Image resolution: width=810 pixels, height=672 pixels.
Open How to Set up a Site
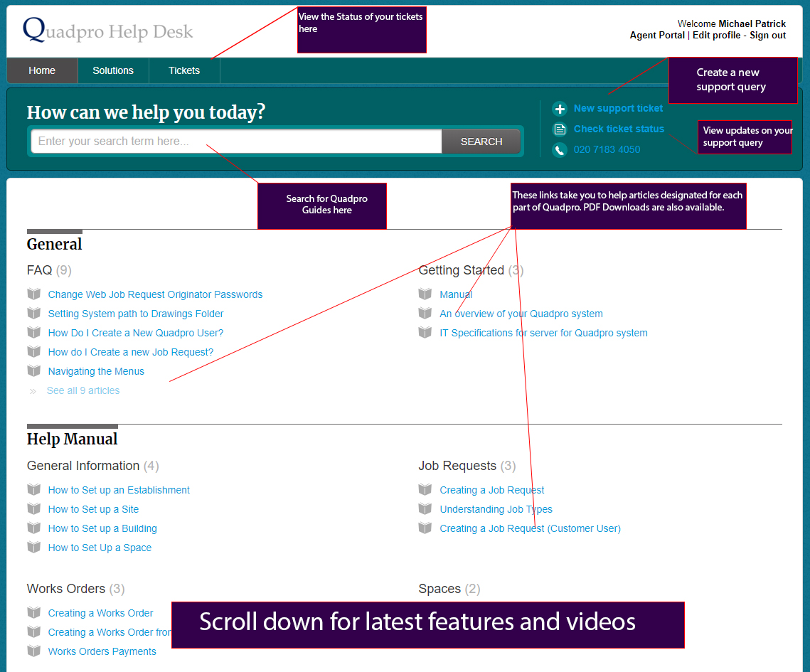(93, 509)
